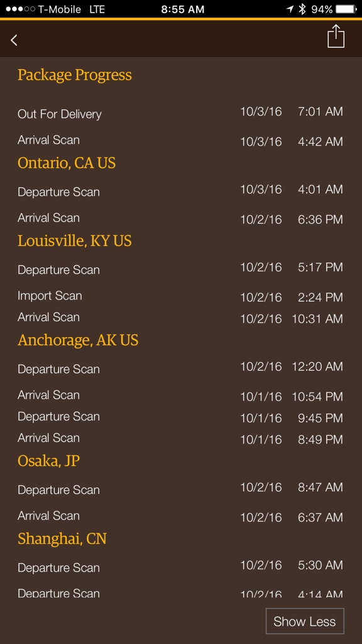Select Arrival Scan at 6:37 AM

pos(180,517)
